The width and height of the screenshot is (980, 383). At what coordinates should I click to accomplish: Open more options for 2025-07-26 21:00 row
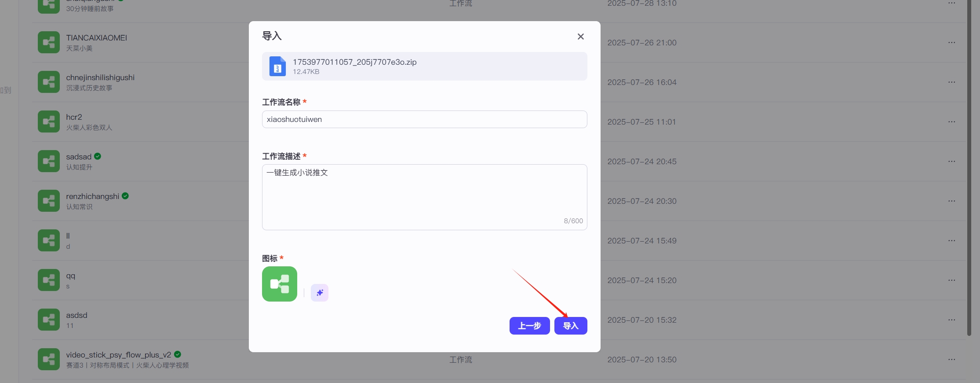951,43
